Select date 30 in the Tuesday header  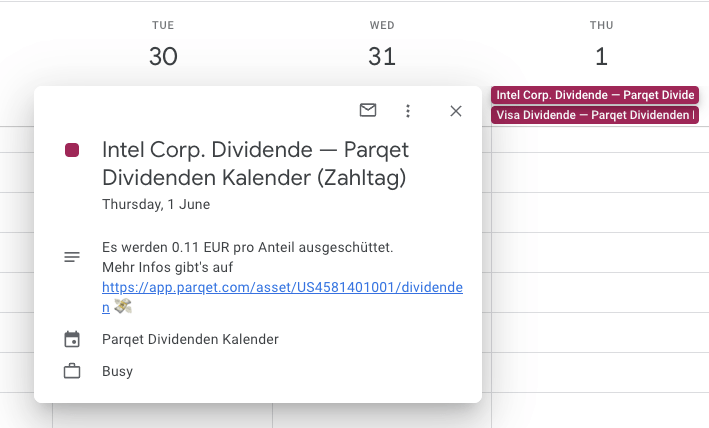click(163, 57)
